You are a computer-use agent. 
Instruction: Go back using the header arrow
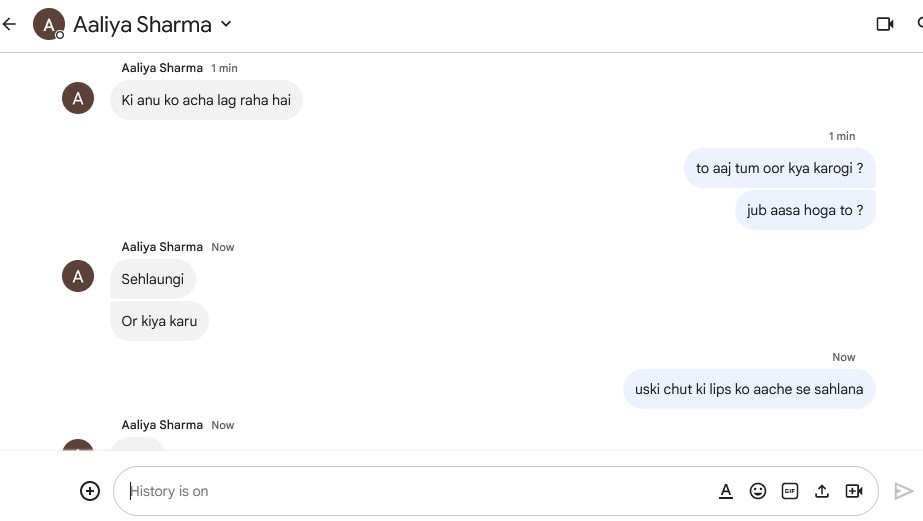(9, 24)
